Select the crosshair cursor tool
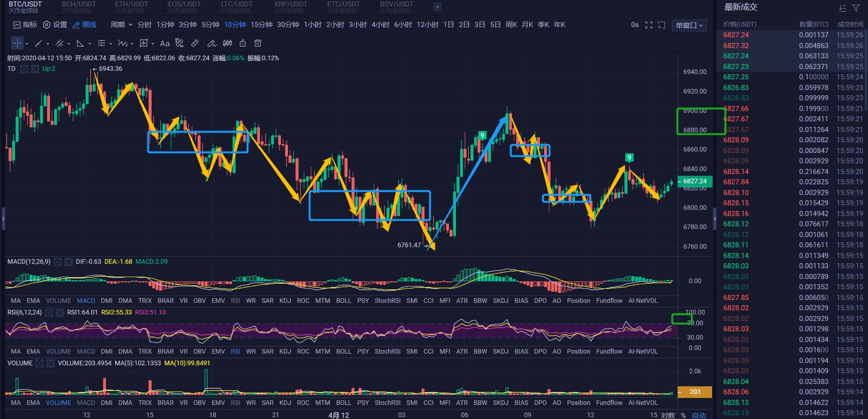This screenshot has width=868, height=419. (x=17, y=43)
